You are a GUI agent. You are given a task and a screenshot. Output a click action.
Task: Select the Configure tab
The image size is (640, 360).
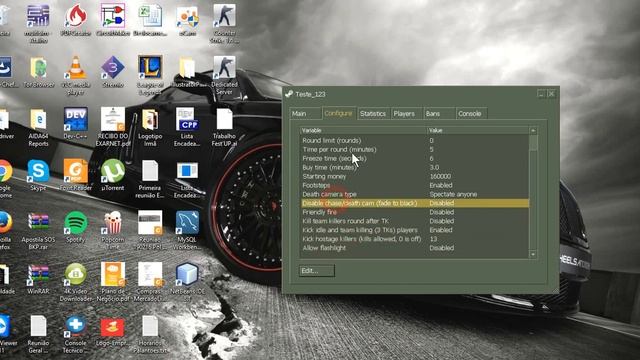339,113
